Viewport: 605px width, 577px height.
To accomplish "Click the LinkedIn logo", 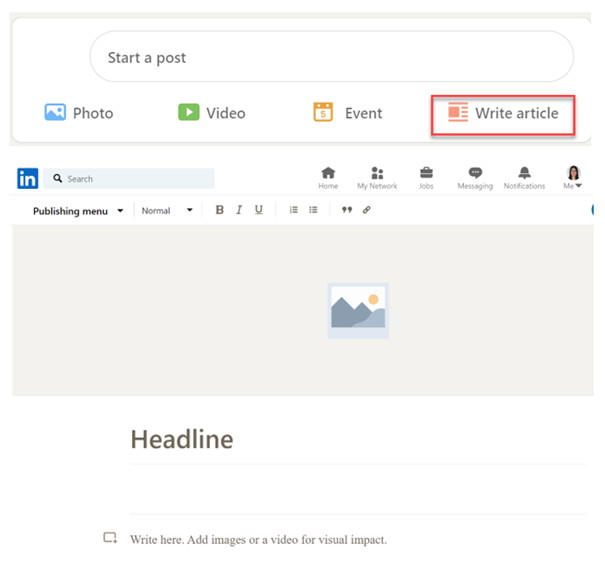I will pyautogui.click(x=27, y=178).
